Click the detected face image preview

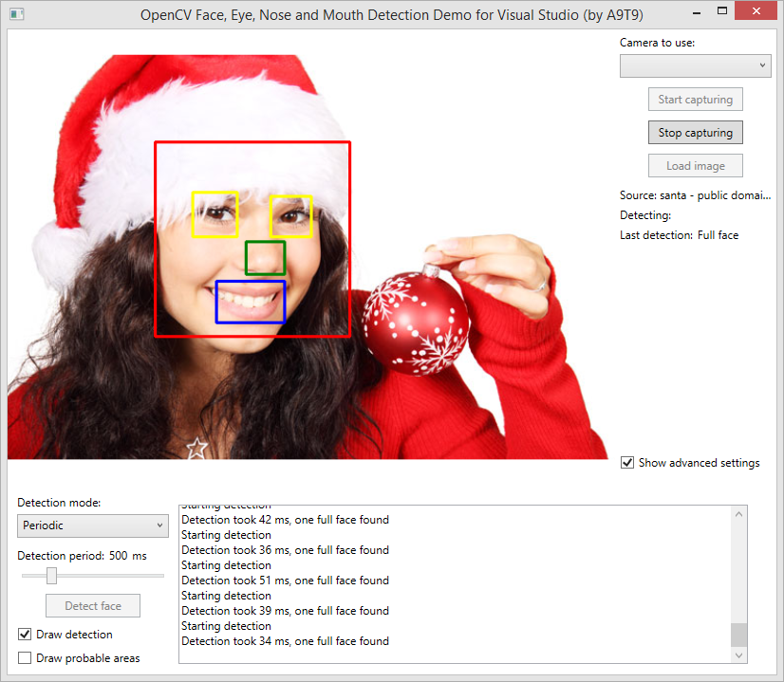[308, 257]
